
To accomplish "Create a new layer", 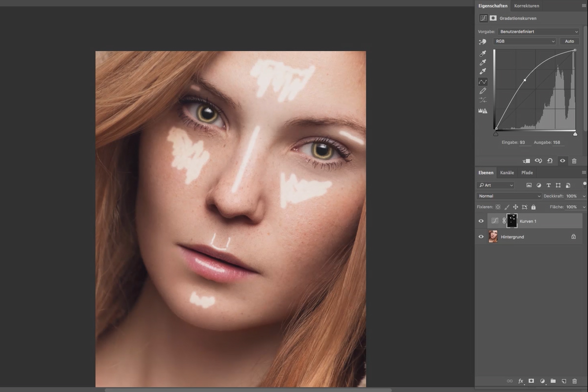I will [563, 381].
